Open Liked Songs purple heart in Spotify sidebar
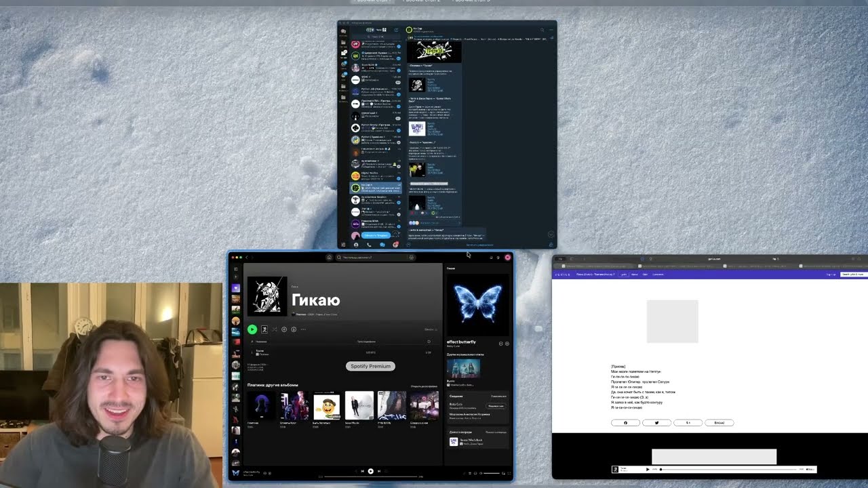 click(x=235, y=288)
